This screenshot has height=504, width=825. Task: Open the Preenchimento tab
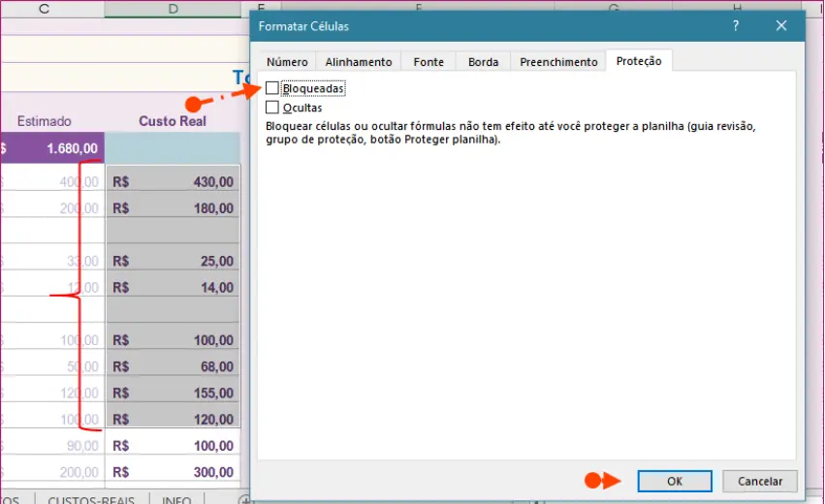tap(558, 62)
